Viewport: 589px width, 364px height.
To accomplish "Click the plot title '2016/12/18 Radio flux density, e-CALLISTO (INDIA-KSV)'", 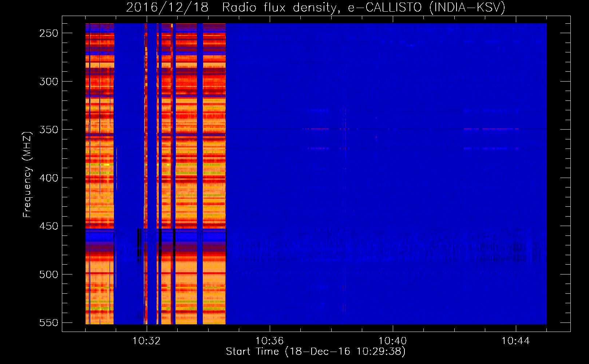I will [x=316, y=7].
